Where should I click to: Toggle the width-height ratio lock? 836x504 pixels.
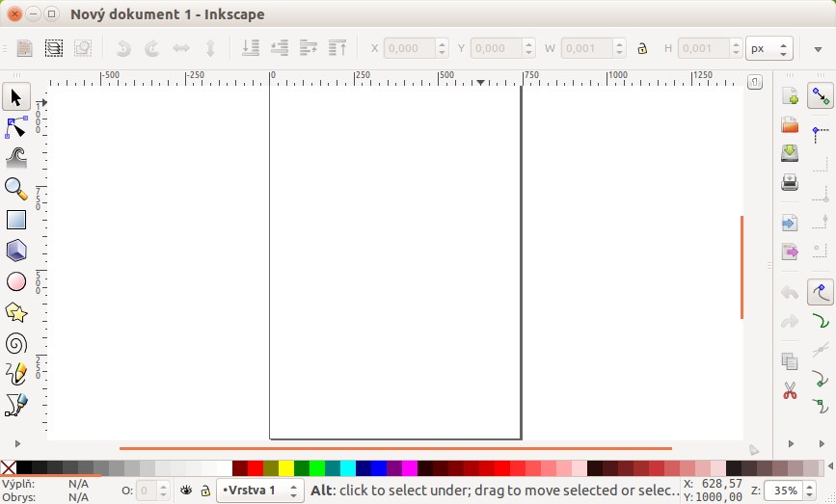click(x=642, y=48)
